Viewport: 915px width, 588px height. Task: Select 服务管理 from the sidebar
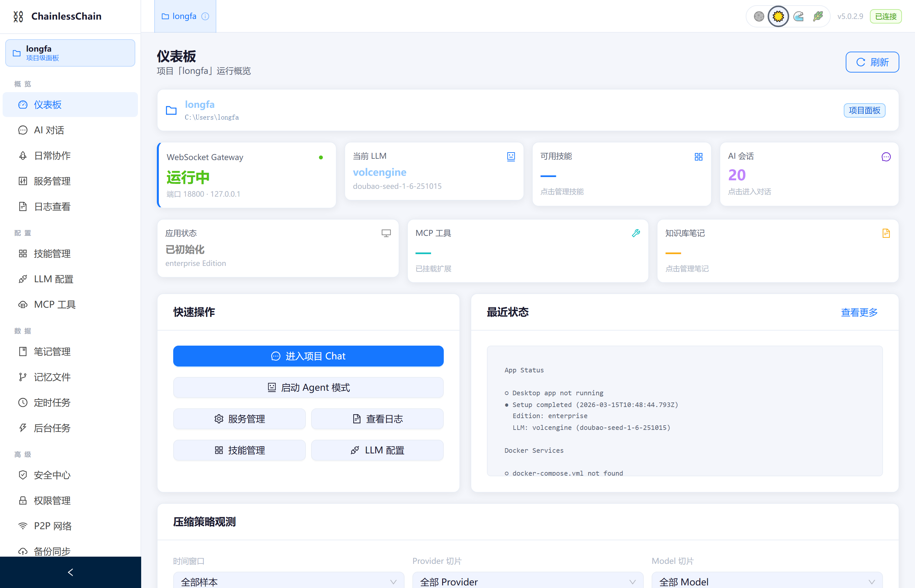click(x=52, y=181)
